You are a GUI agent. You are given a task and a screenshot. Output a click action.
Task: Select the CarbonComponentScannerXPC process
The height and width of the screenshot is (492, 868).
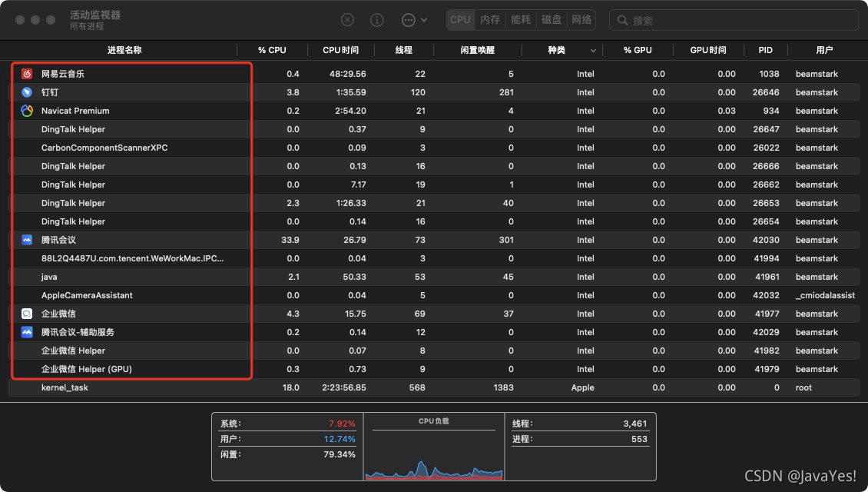(104, 148)
